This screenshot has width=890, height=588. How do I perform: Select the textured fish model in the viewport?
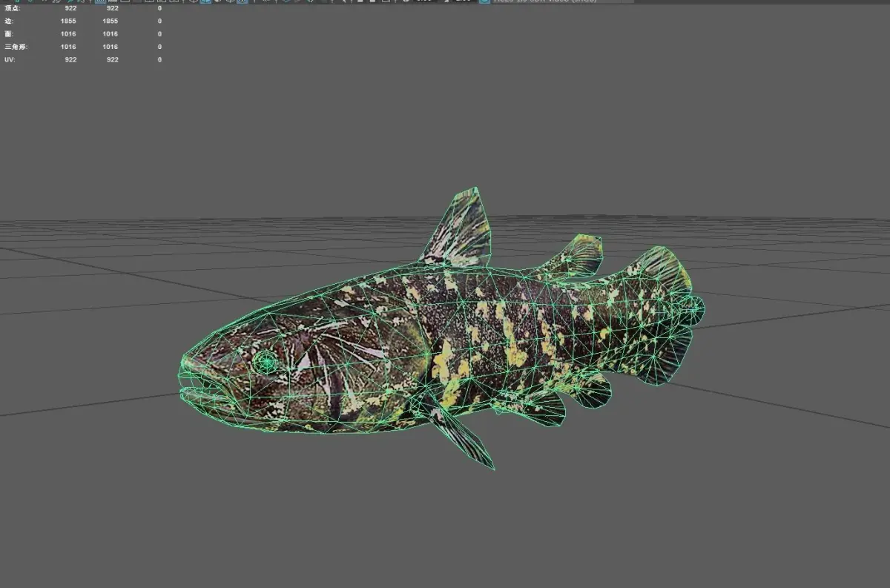click(x=441, y=329)
